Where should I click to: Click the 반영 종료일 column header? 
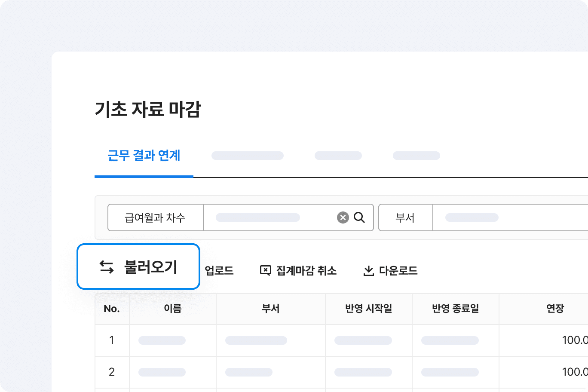pyautogui.click(x=456, y=309)
